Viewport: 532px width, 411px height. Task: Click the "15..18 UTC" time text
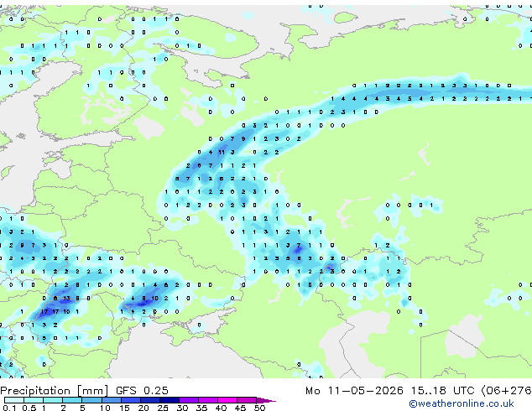tap(442, 390)
